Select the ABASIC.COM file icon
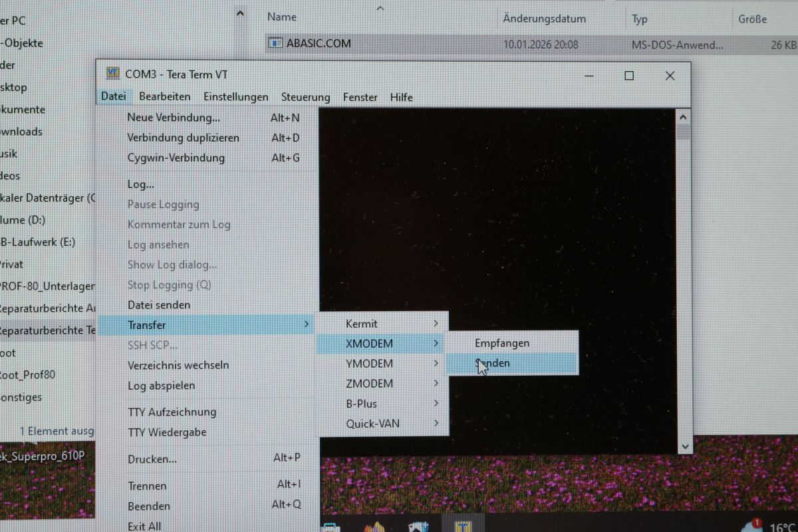This screenshot has height=532, width=798. coord(275,44)
